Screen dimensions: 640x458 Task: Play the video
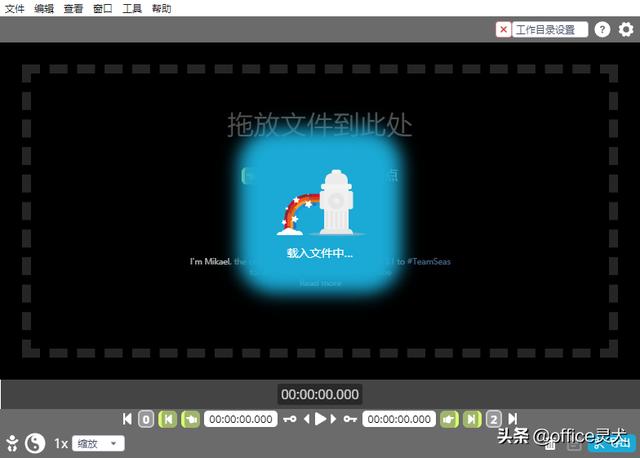click(x=320, y=419)
